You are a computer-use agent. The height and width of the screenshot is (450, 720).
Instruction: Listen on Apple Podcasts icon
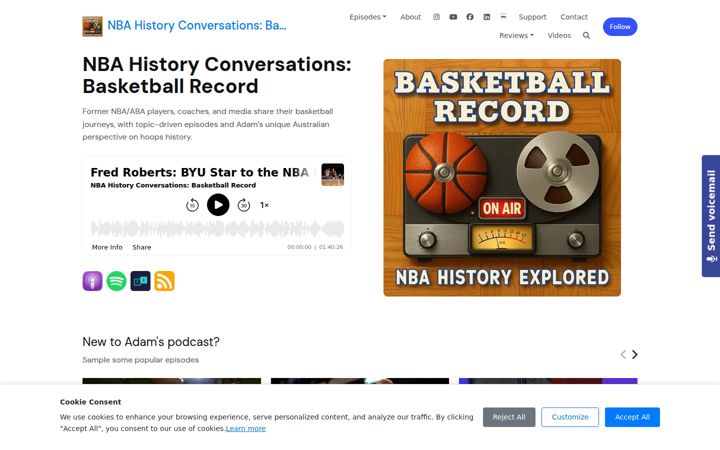[x=92, y=281]
